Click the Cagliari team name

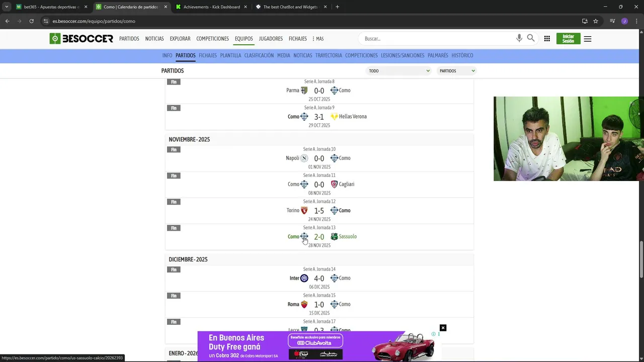[347, 184]
